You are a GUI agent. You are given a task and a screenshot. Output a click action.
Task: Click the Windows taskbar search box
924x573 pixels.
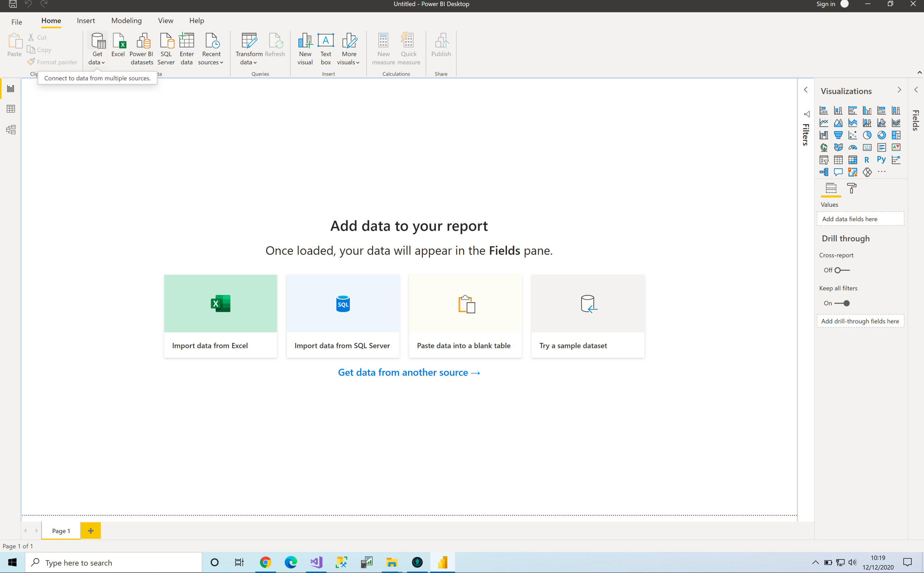point(114,563)
